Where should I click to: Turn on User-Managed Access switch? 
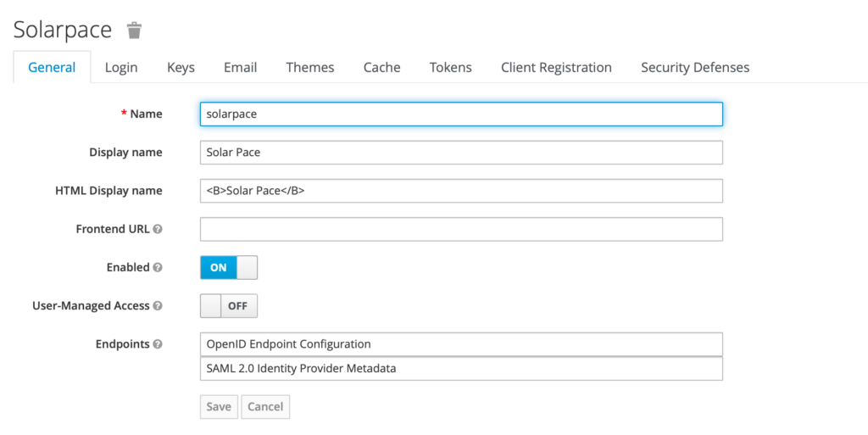pyautogui.click(x=229, y=305)
